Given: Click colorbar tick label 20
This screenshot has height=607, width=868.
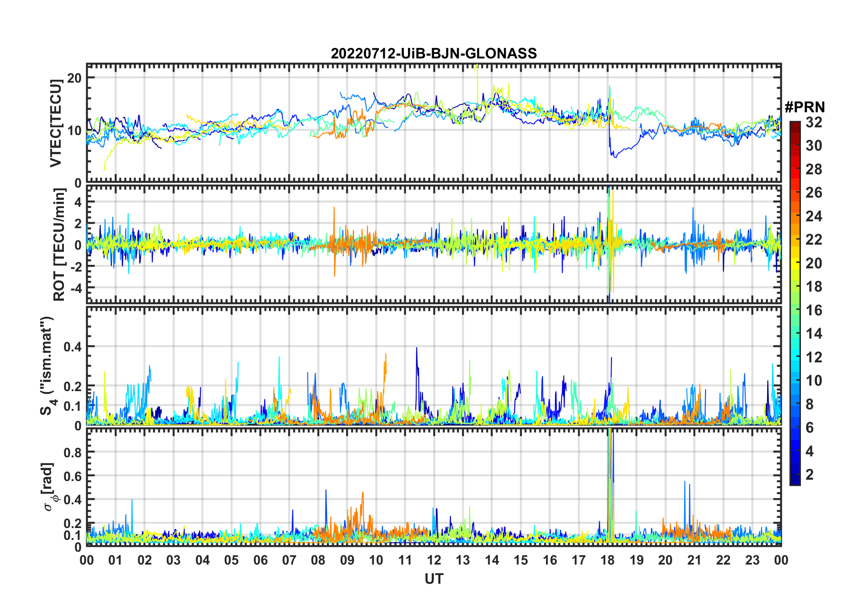Looking at the screenshot, I should [814, 263].
